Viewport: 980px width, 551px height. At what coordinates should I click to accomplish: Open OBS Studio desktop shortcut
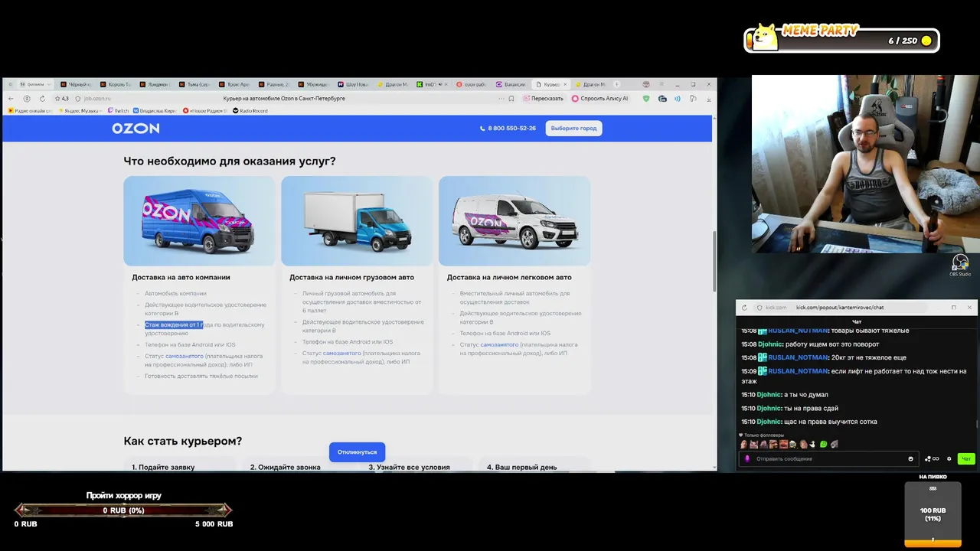pos(959,266)
